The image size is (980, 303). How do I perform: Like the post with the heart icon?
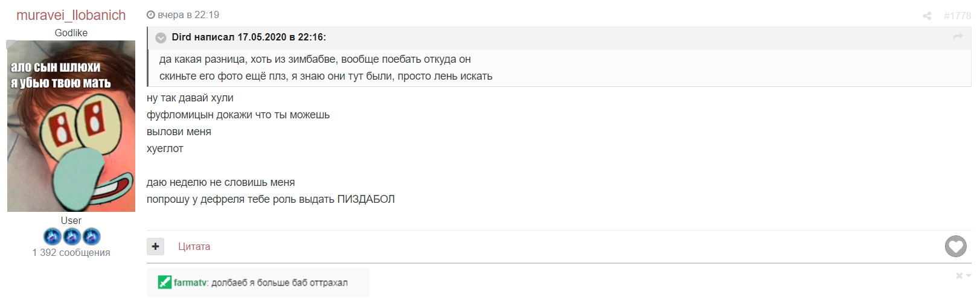(x=955, y=246)
